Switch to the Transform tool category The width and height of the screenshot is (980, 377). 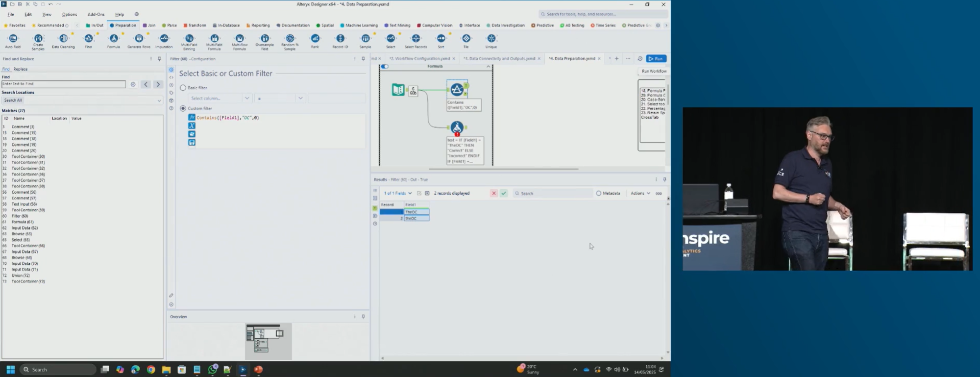[195, 25]
